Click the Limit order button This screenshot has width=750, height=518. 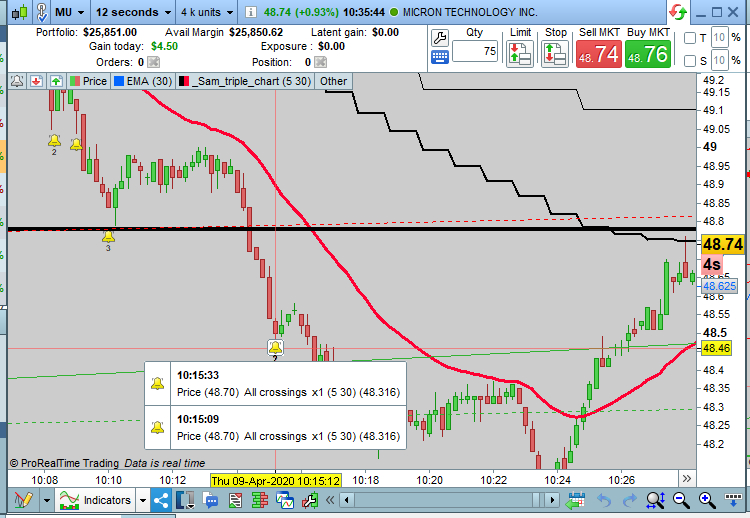pos(520,54)
